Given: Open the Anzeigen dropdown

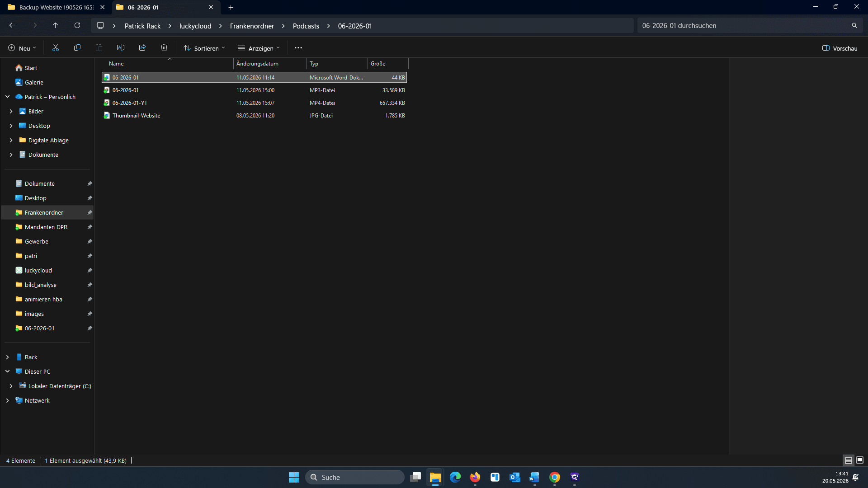Looking at the screenshot, I should (x=259, y=48).
